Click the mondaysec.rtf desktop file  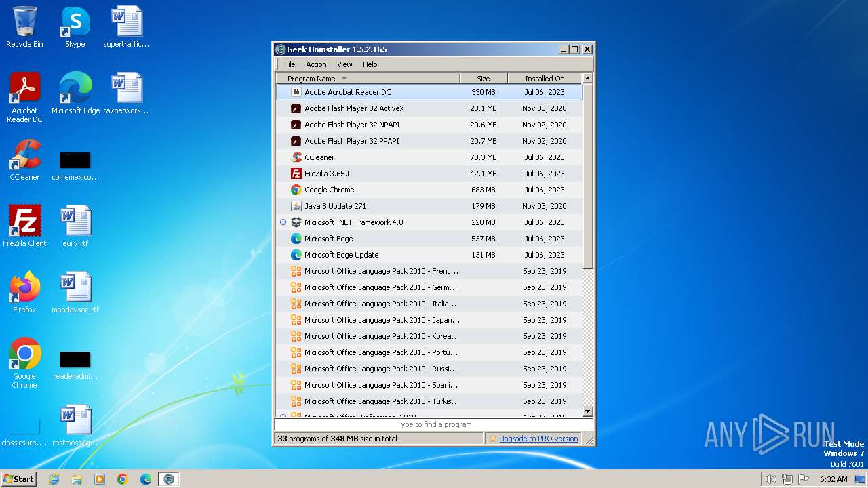[x=75, y=293]
